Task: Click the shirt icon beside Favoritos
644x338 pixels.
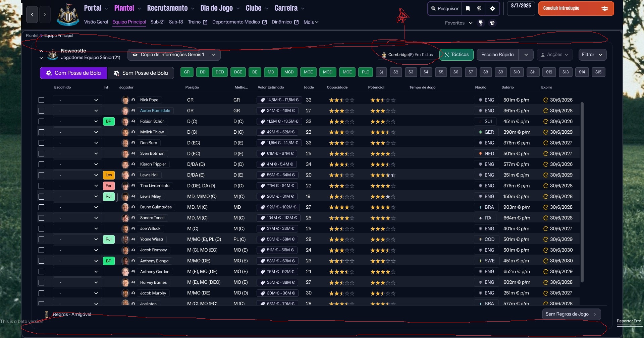Action: pos(492,23)
